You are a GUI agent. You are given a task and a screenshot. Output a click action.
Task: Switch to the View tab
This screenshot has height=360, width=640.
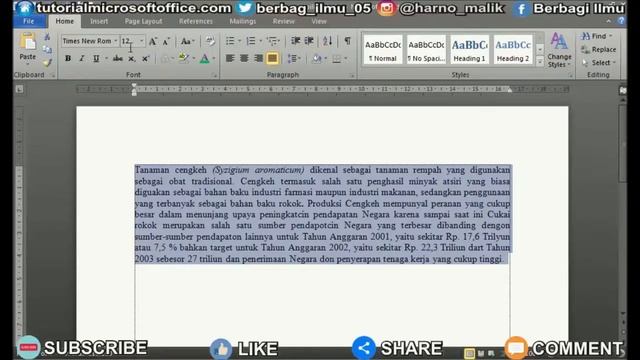click(x=319, y=21)
